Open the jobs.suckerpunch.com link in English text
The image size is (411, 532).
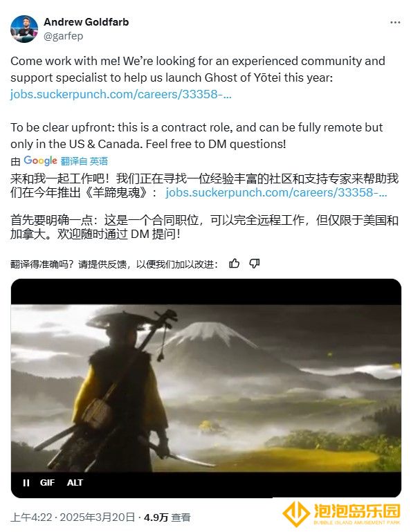coord(121,94)
